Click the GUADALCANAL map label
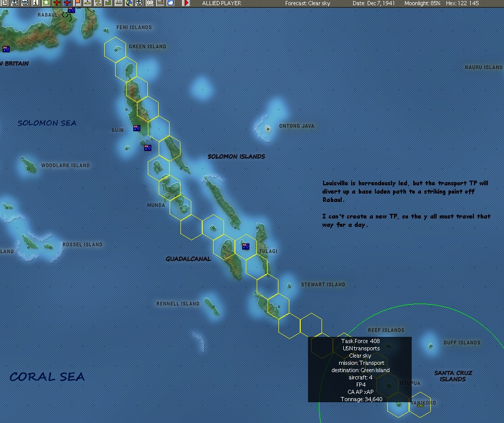The height and width of the screenshot is (423, 504). [x=188, y=258]
